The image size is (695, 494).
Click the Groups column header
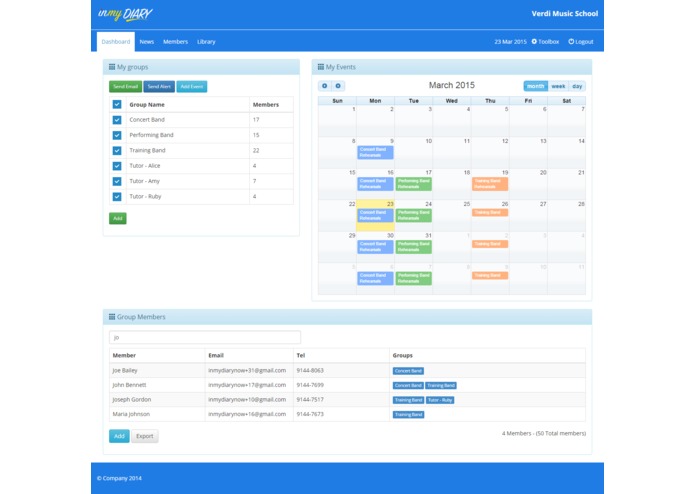click(402, 355)
